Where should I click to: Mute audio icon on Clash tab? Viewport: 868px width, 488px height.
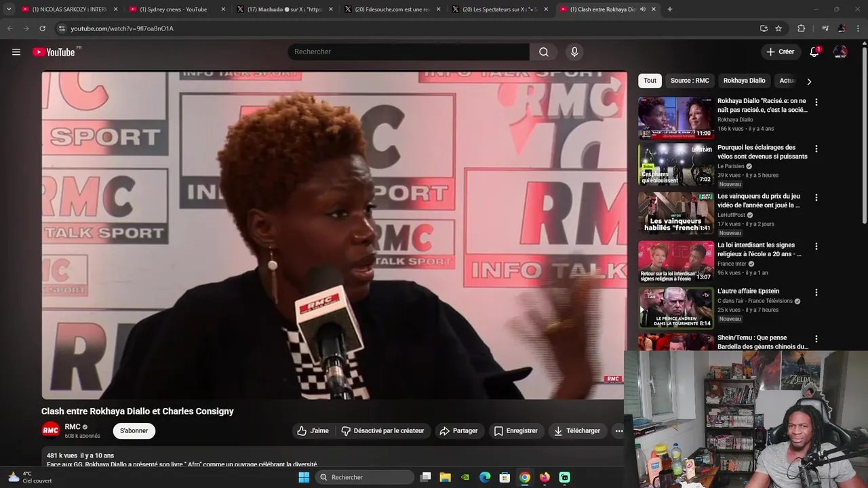coord(642,9)
